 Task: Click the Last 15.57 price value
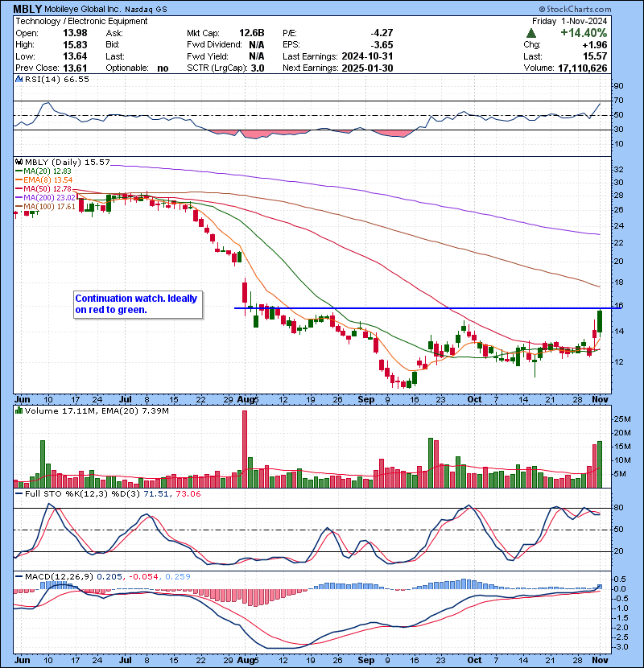tap(596, 56)
